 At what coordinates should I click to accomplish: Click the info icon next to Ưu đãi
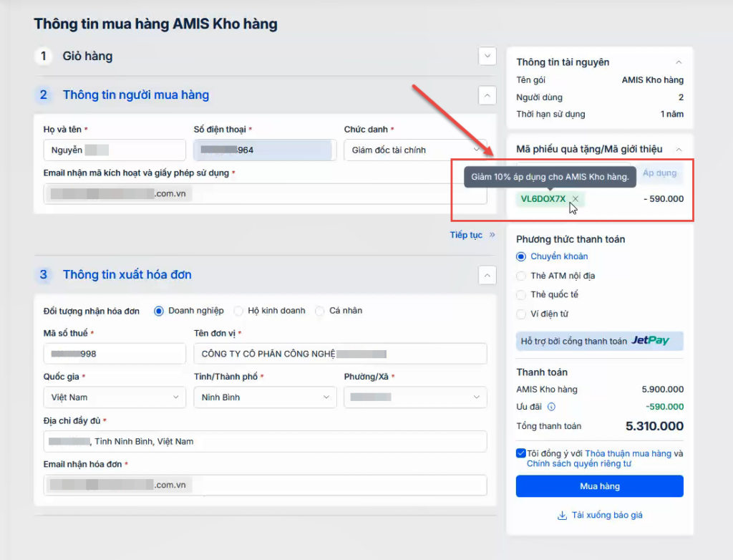[x=551, y=407]
